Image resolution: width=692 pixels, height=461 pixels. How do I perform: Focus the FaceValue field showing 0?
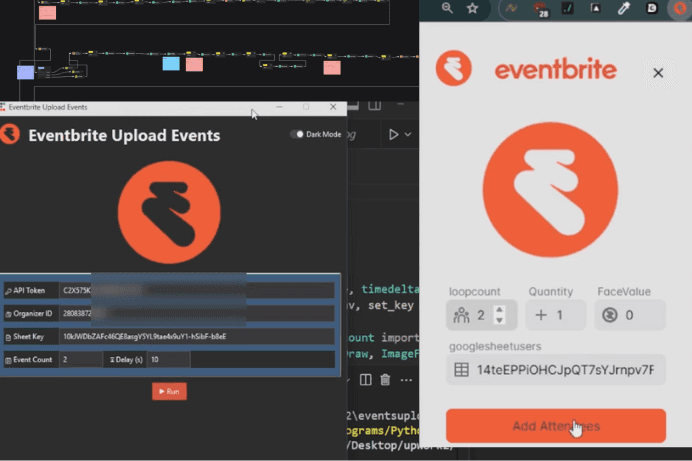[630, 315]
